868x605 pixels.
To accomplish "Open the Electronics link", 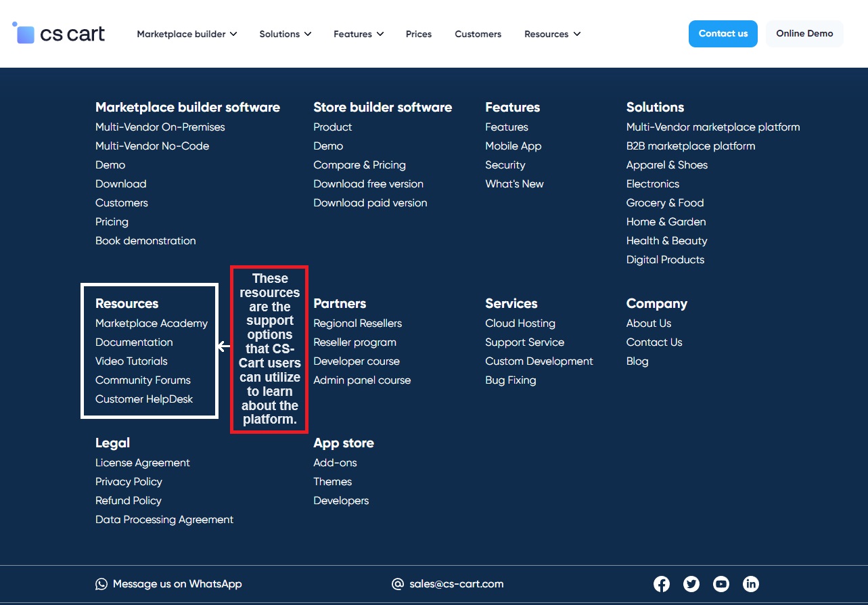I will pyautogui.click(x=653, y=184).
